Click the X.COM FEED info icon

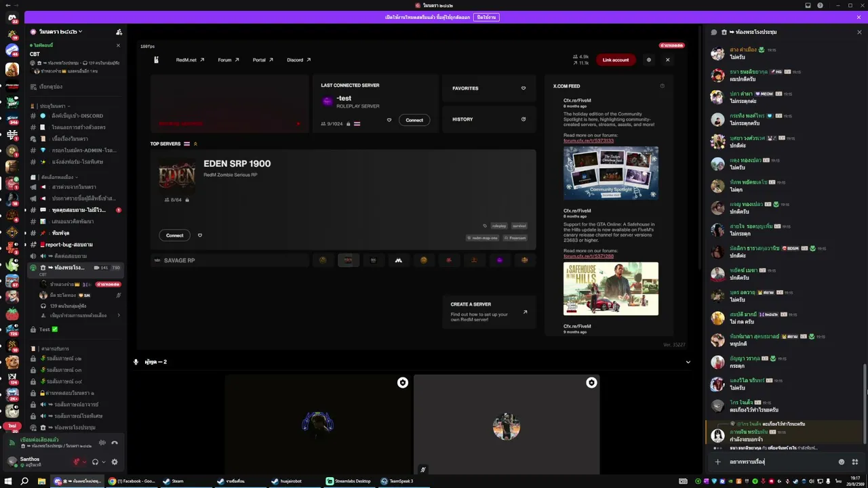tap(663, 86)
